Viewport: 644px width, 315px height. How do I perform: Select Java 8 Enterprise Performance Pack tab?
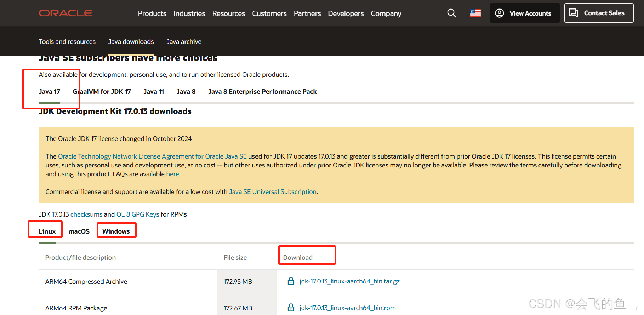(x=262, y=92)
